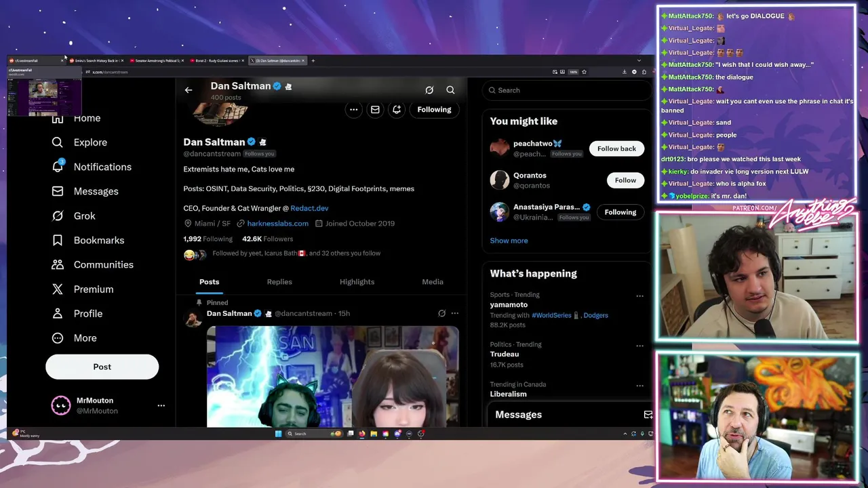Open options for the Trudeau trend
868x488 pixels.
click(639, 346)
